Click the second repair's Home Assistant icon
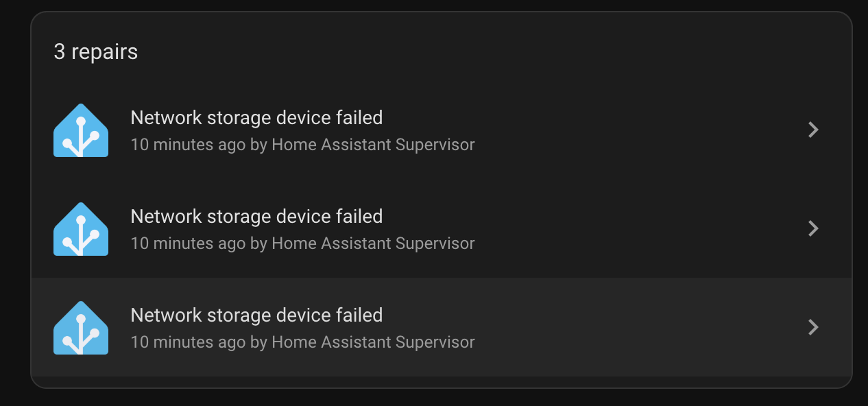Image resolution: width=868 pixels, height=406 pixels. coord(81,229)
